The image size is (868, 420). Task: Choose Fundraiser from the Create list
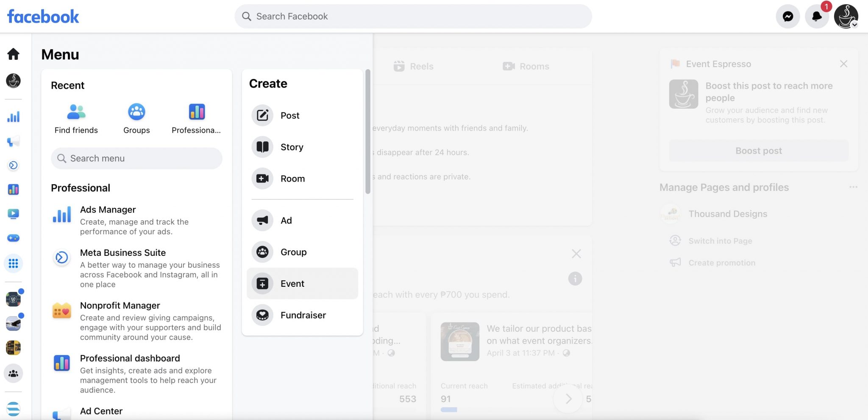(302, 315)
